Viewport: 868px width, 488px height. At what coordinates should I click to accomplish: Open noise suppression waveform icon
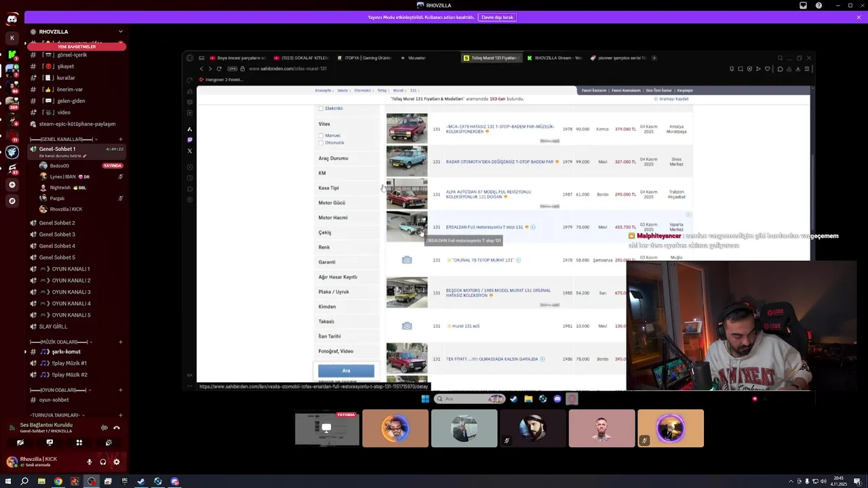pyautogui.click(x=104, y=428)
